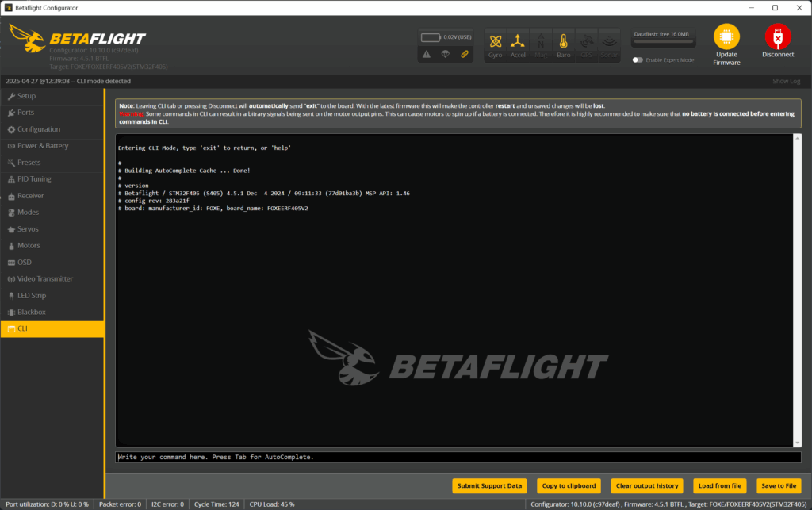
Task: Click the Gyro sensor icon
Action: click(x=496, y=41)
